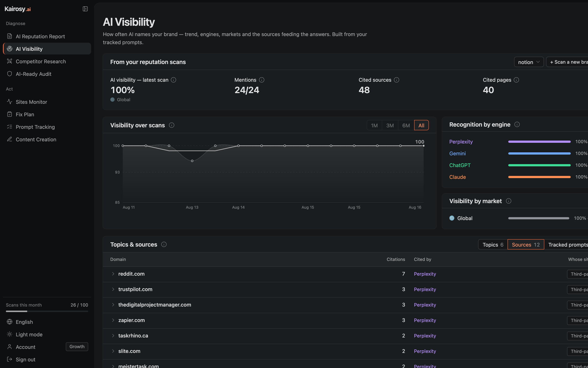
Task: Open AI Reputation Report page
Action: (x=47, y=36)
